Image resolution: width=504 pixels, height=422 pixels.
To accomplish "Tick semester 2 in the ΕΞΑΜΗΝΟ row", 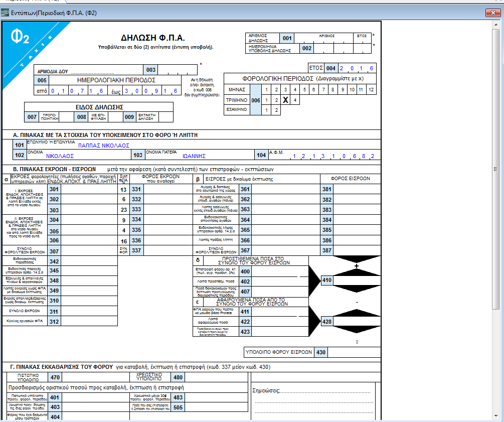I will coord(276,110).
